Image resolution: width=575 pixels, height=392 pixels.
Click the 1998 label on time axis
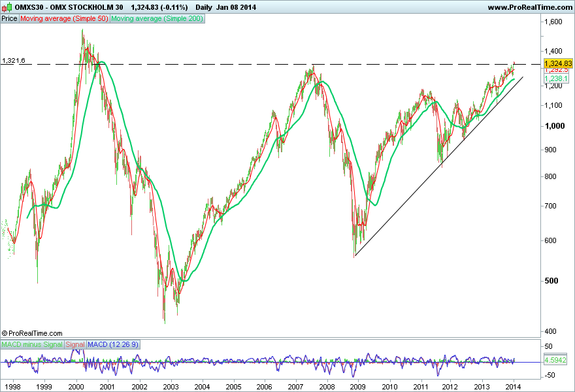[12, 387]
